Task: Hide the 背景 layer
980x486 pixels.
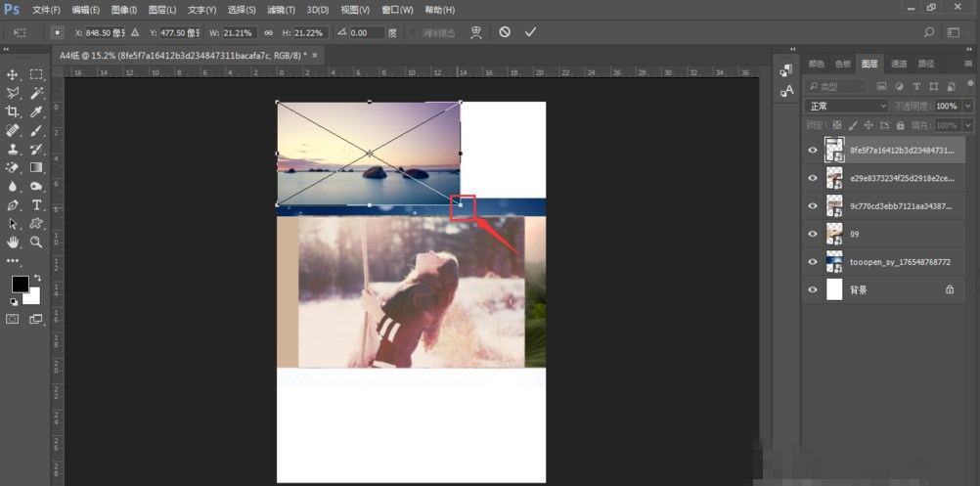Action: click(813, 289)
